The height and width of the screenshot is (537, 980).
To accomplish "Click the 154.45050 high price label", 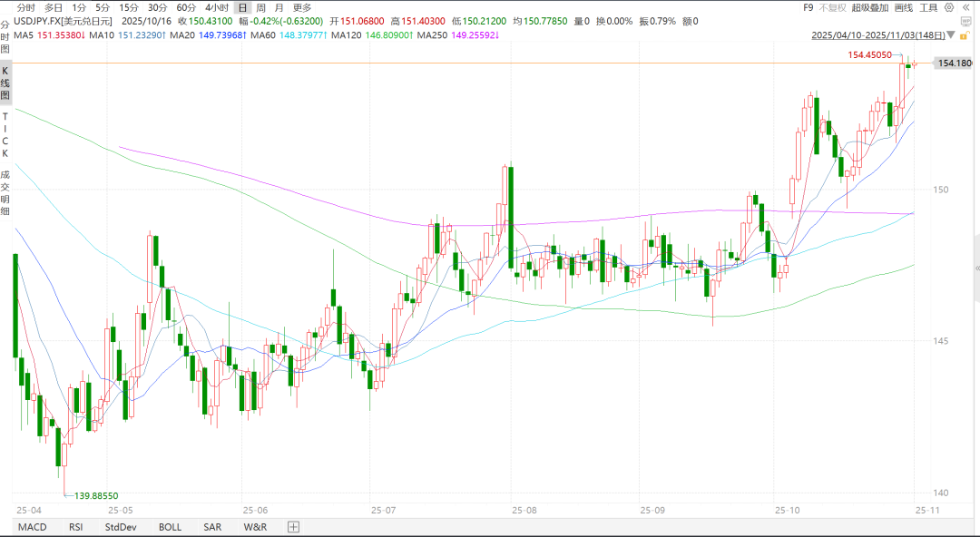I will pos(869,55).
